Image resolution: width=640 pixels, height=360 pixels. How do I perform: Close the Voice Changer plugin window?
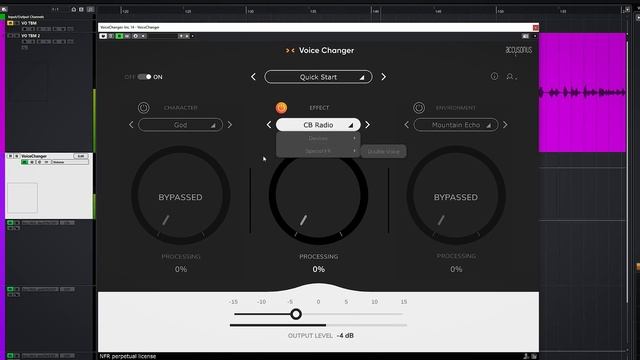tap(536, 27)
